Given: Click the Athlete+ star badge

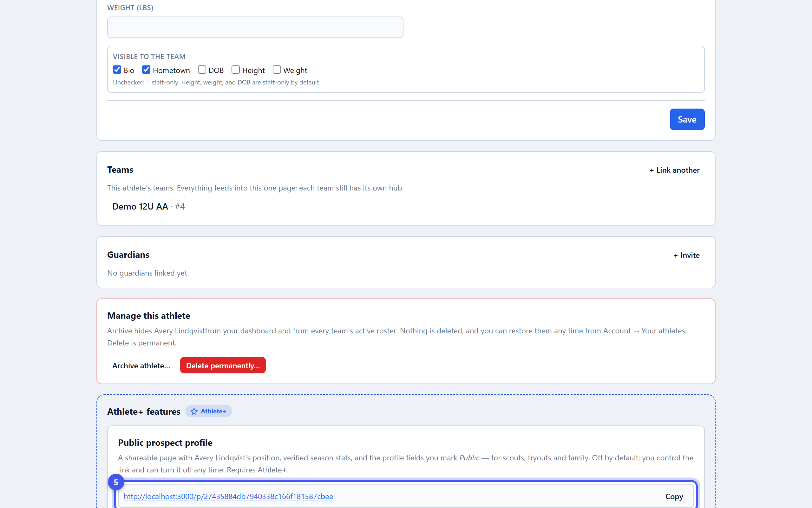Looking at the screenshot, I should [208, 411].
